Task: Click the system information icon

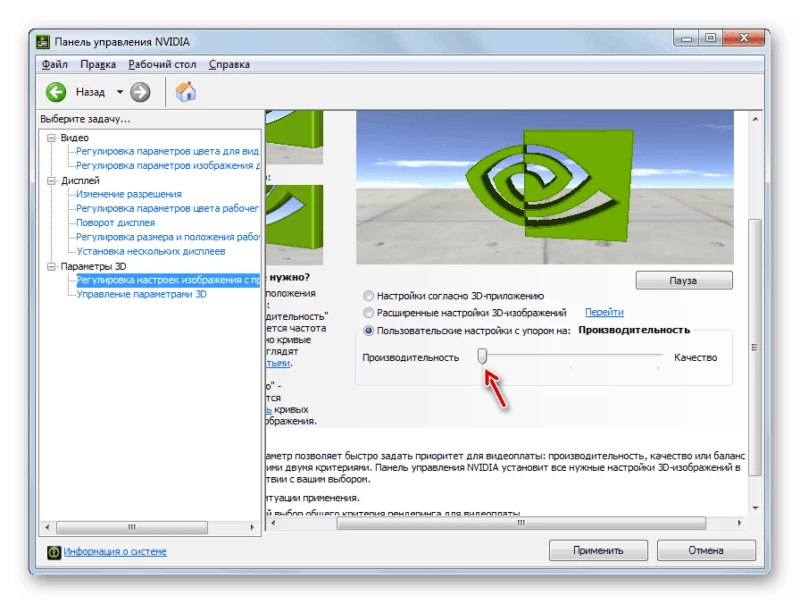Action: pyautogui.click(x=54, y=551)
